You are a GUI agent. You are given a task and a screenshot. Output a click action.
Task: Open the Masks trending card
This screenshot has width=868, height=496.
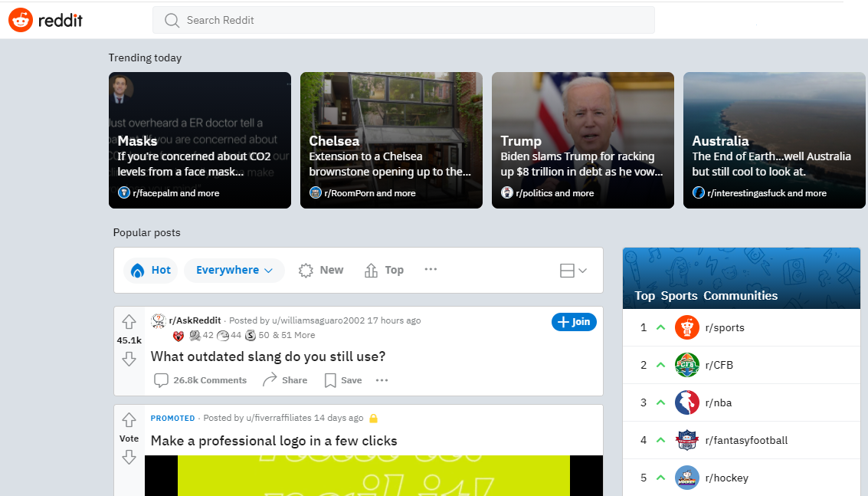(x=200, y=140)
